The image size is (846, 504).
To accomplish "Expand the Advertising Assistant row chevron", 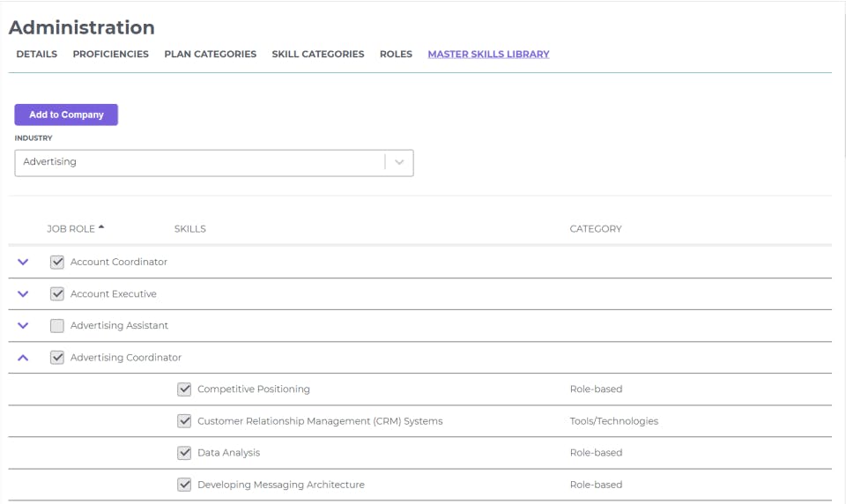I will [x=23, y=326].
